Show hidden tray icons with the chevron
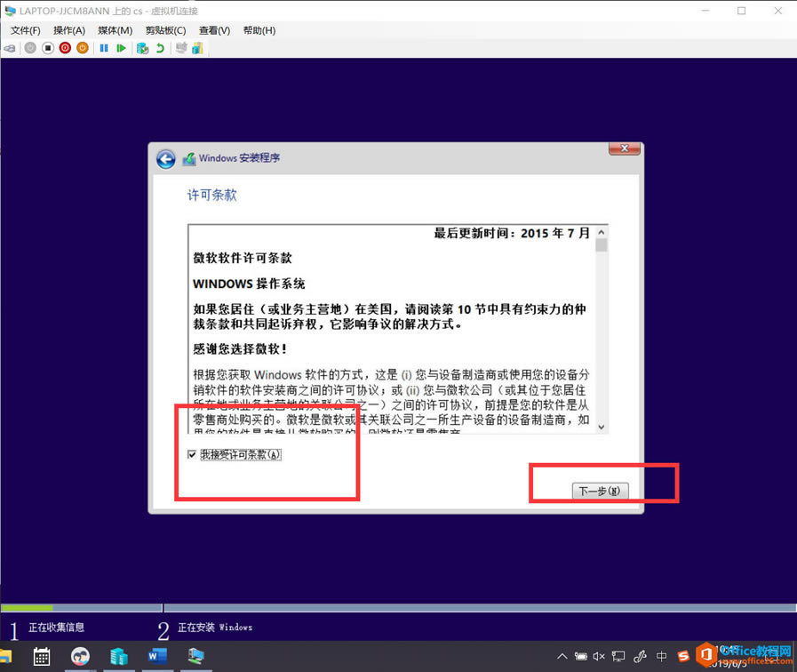 click(562, 656)
